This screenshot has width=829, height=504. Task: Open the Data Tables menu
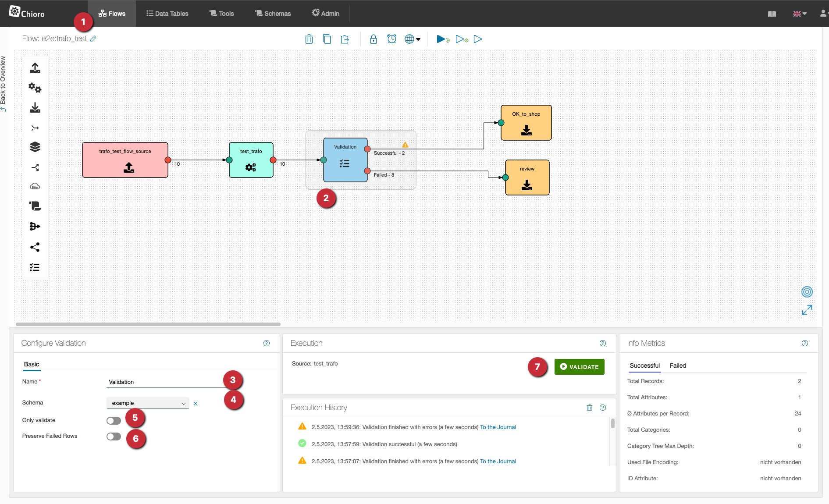pos(167,14)
